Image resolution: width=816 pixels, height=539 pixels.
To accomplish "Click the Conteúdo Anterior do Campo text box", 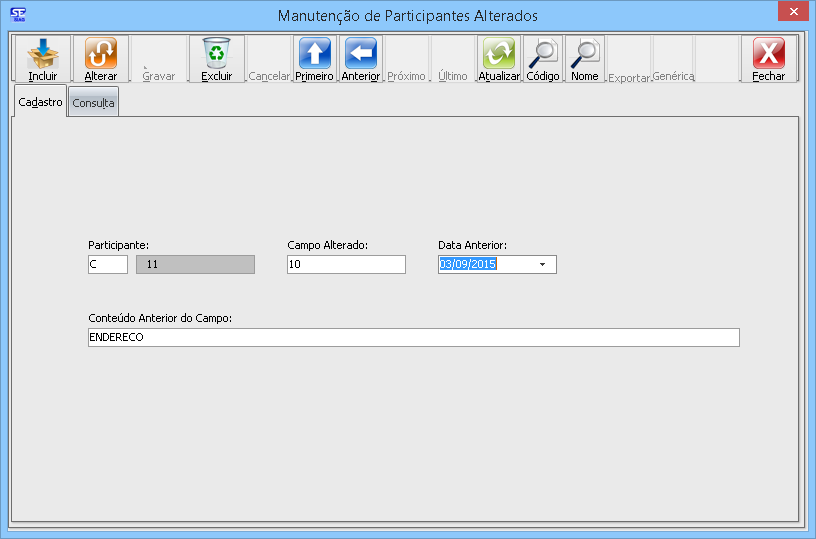I will 413,338.
